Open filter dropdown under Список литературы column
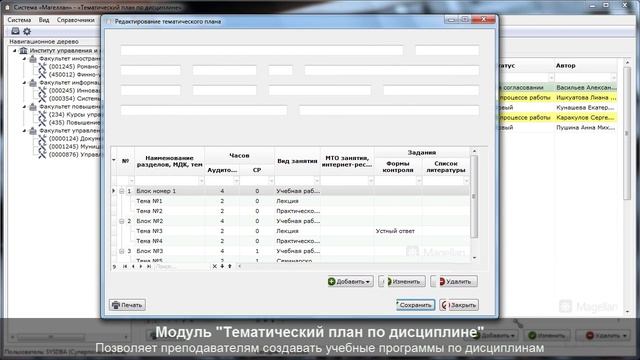The width and height of the screenshot is (640, 360). click(x=466, y=180)
